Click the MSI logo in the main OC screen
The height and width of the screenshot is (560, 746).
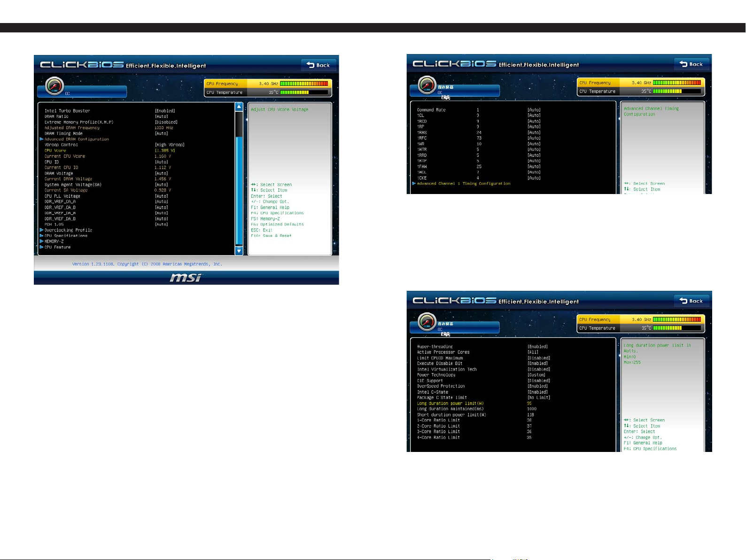(186, 278)
